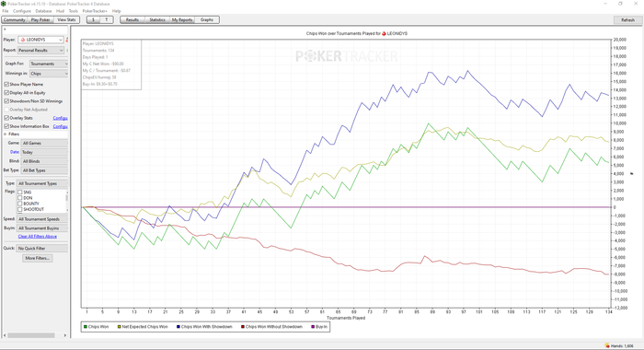Check the DON flag checkbox

pyautogui.click(x=19, y=198)
